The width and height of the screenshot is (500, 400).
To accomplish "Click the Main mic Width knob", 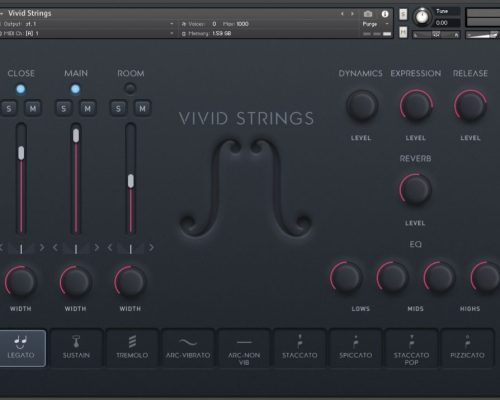I will click(x=75, y=282).
